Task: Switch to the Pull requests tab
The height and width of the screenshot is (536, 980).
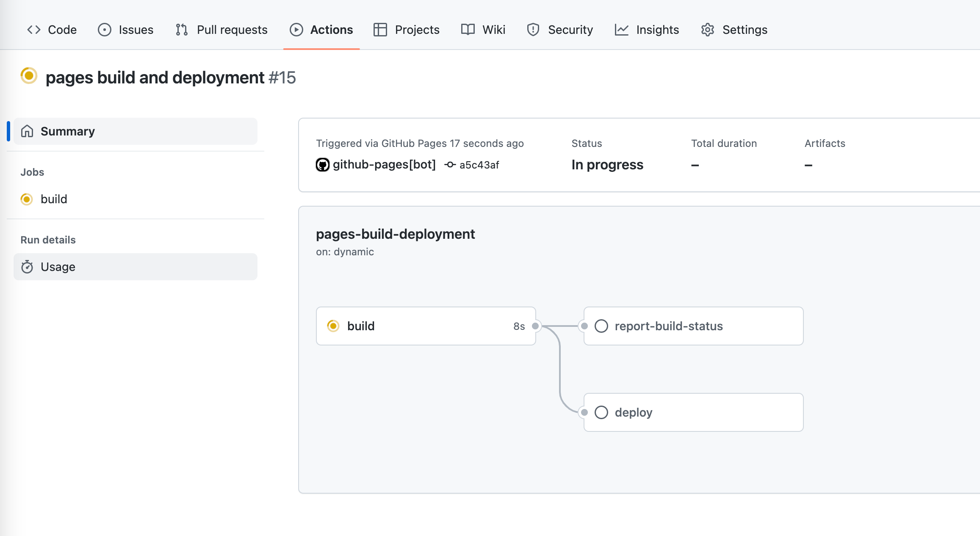Action: click(221, 30)
